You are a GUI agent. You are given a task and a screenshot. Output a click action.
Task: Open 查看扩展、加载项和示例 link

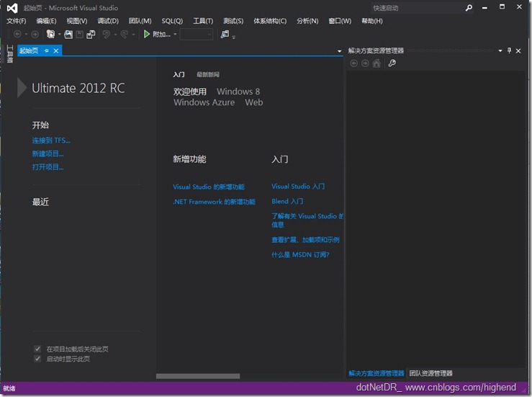[305, 240]
